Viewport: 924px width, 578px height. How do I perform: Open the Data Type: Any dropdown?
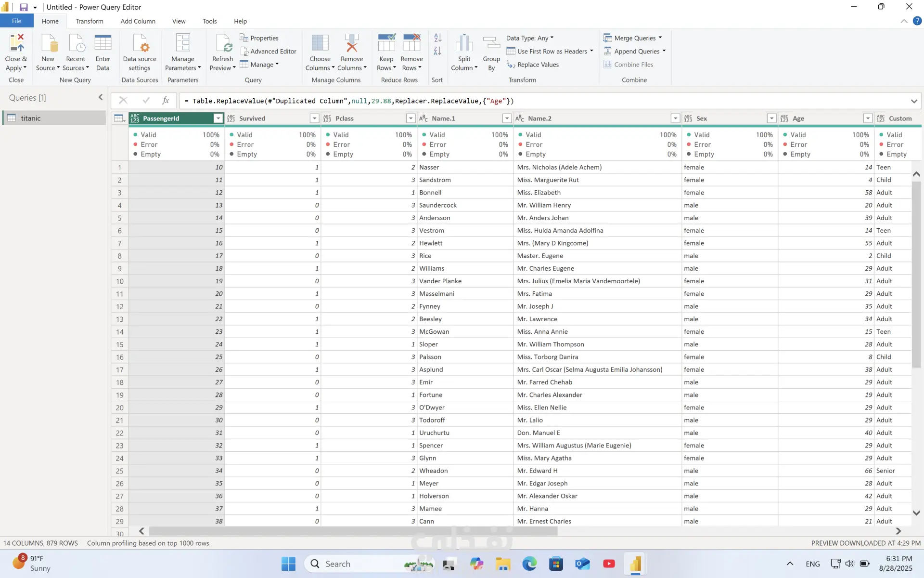point(529,38)
